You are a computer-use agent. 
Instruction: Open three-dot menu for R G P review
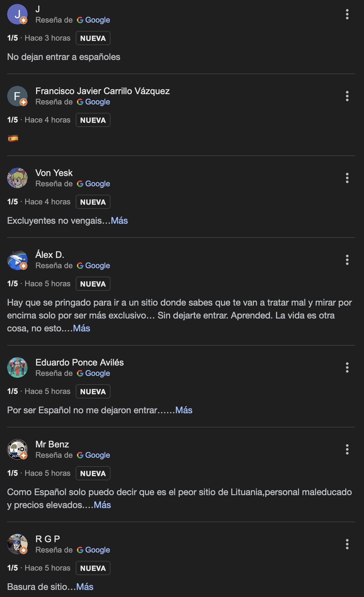347,544
